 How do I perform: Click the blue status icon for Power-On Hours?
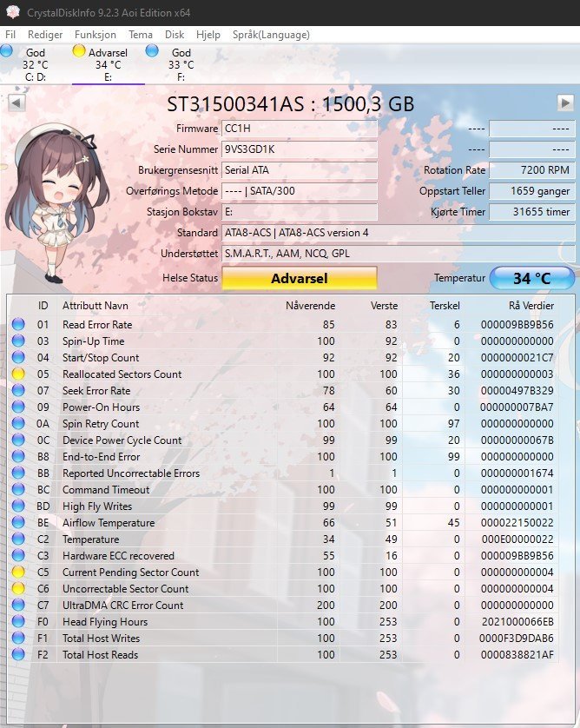[18, 407]
